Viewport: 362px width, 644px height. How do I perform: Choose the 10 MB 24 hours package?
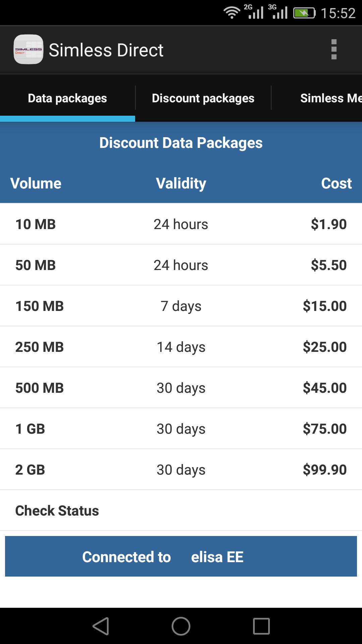click(181, 224)
